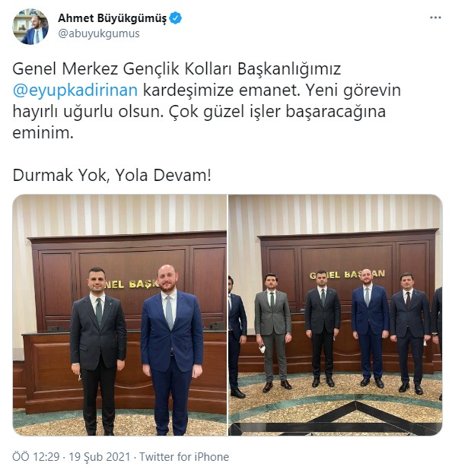This screenshot has height=476, width=455.
Task: Open the Ahmet Büyükgümüş display name
Action: click(x=112, y=18)
